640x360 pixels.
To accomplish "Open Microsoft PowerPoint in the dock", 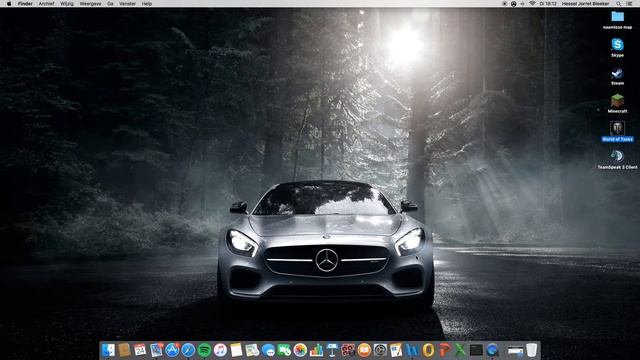I will [x=444, y=350].
